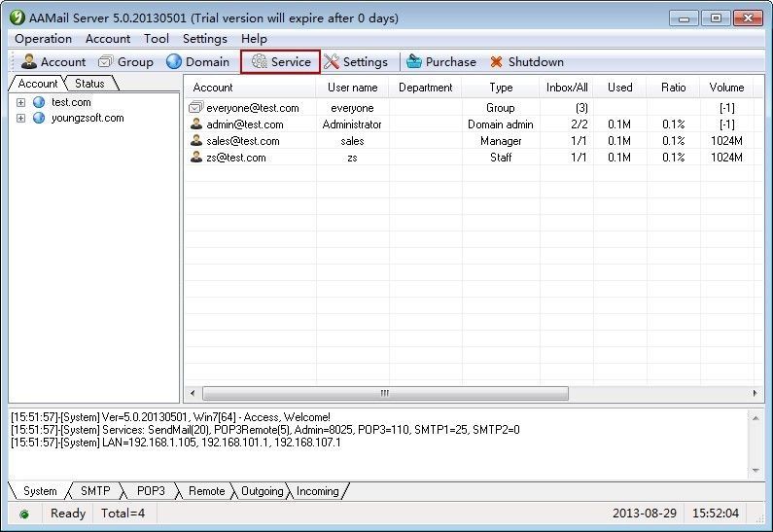Screen dimensions: 773x532
Task: Switch to the Outgoing log tab
Action: [263, 491]
